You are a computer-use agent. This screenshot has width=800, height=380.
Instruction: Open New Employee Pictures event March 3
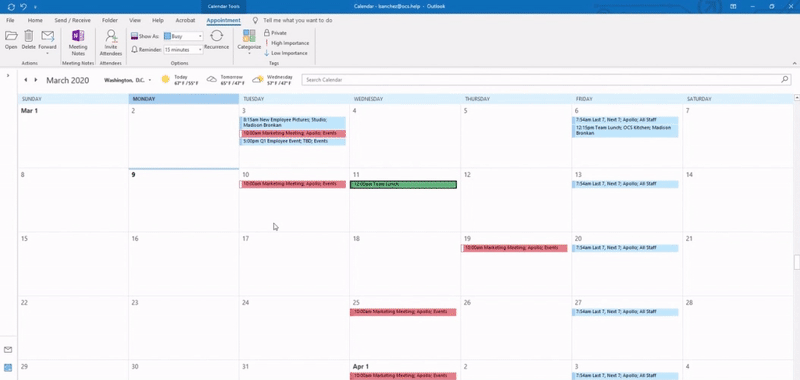point(293,122)
